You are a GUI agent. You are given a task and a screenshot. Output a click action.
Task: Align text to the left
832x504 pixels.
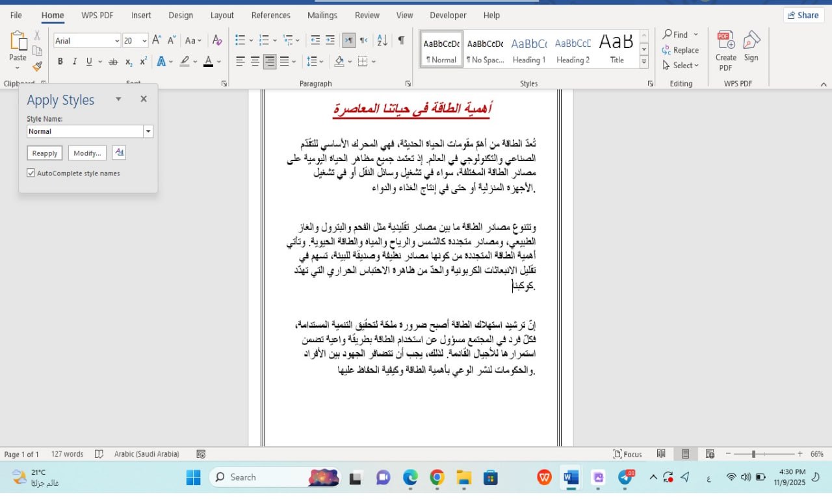click(x=240, y=62)
